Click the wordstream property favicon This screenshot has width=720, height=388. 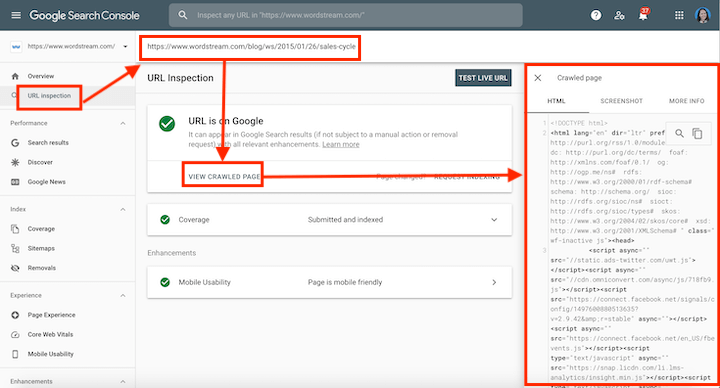16,46
